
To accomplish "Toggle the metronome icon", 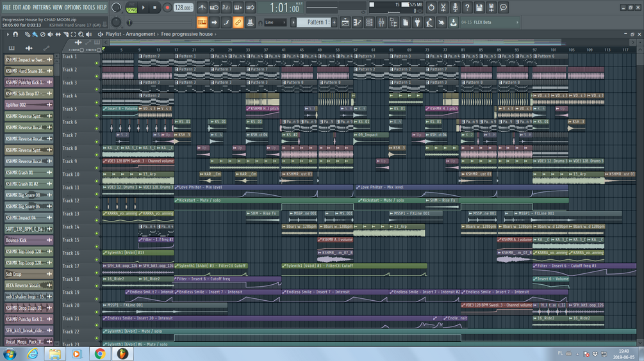I will pos(202,8).
